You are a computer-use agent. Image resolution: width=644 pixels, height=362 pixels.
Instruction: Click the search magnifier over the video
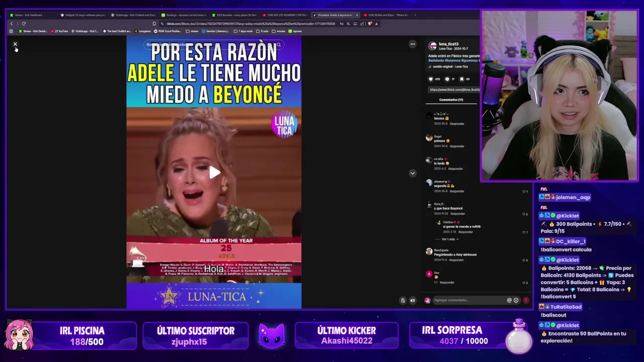[278, 45]
